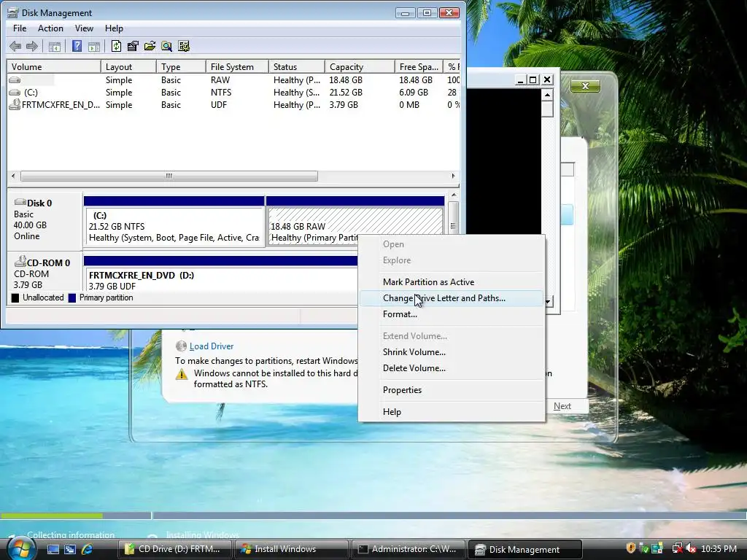The image size is (747, 560).
Task: Switch to Install Windows taskbar button
Action: pos(291,549)
